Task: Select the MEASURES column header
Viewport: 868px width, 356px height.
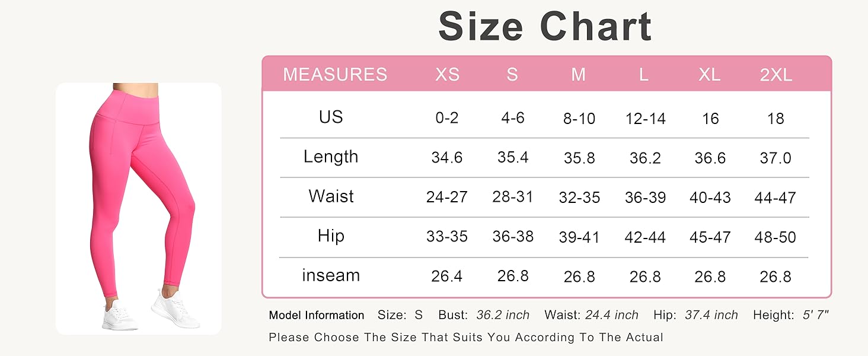Action: (335, 74)
